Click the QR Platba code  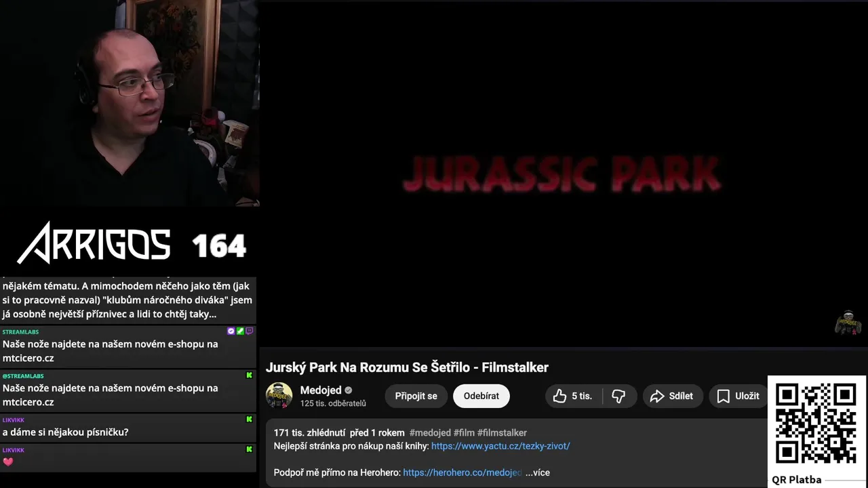(816, 424)
